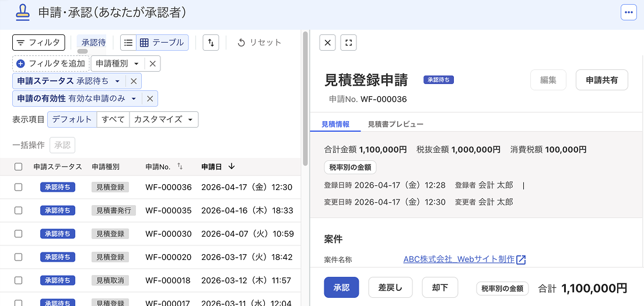
Task: Toggle 申請日 descending sort arrow
Action: click(x=232, y=167)
